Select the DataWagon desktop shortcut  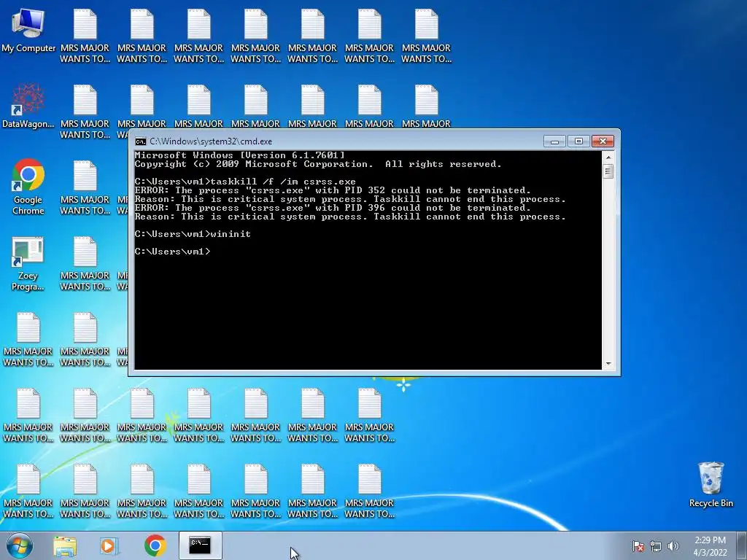point(28,106)
